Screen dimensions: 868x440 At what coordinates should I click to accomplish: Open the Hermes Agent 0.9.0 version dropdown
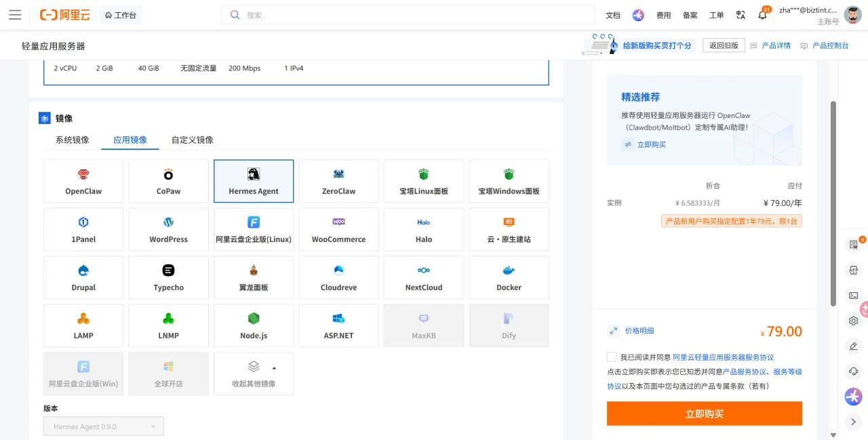point(104,426)
